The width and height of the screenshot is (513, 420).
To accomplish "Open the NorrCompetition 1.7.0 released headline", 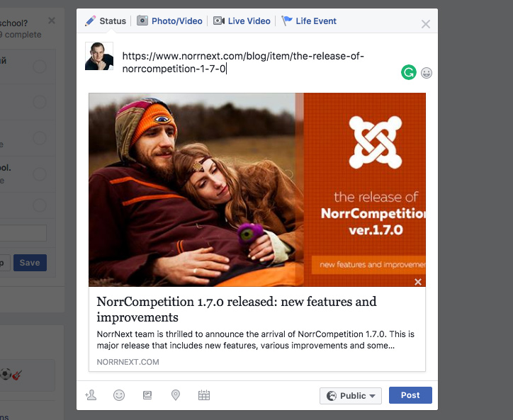I will coord(237,310).
